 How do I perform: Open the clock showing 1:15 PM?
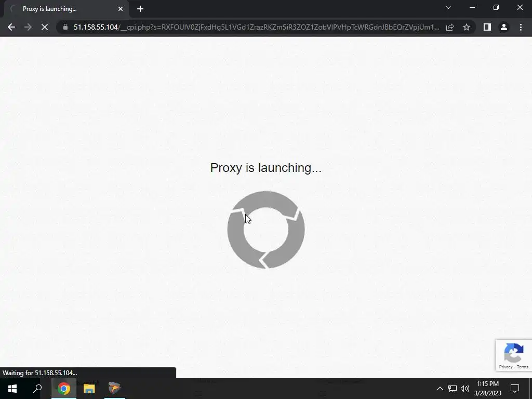[488, 389]
